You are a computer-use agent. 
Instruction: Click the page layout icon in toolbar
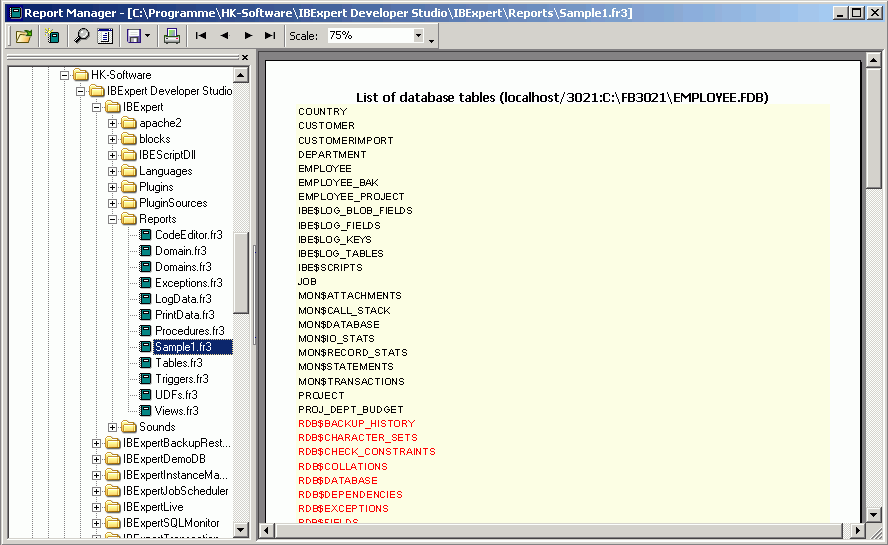pyautogui.click(x=105, y=36)
